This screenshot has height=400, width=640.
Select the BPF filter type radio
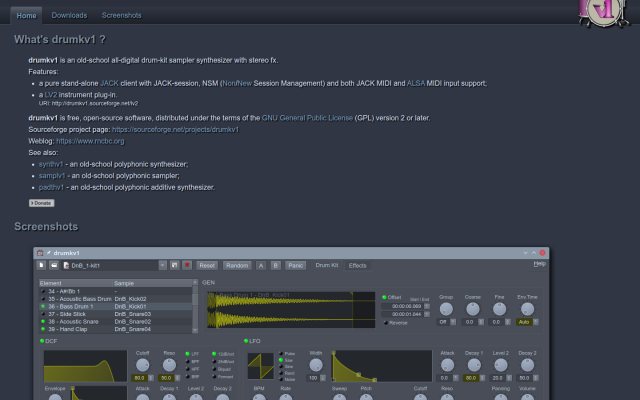click(x=192, y=362)
